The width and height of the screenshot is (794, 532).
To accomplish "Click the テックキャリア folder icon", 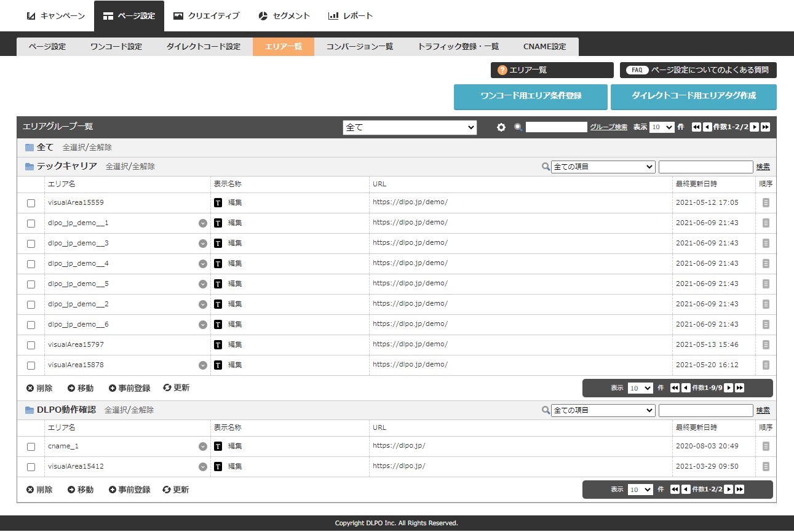I will click(x=30, y=166).
